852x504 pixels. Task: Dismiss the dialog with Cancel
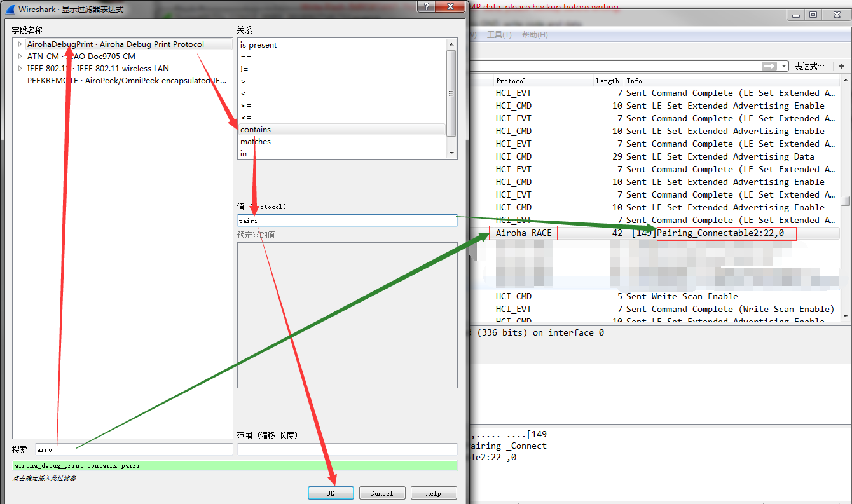(x=381, y=493)
